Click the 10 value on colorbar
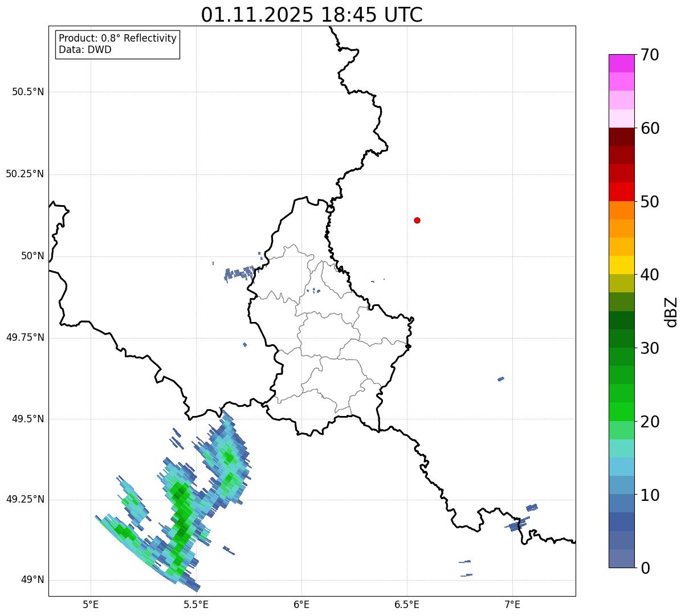Image resolution: width=685 pixels, height=616 pixels. [650, 495]
